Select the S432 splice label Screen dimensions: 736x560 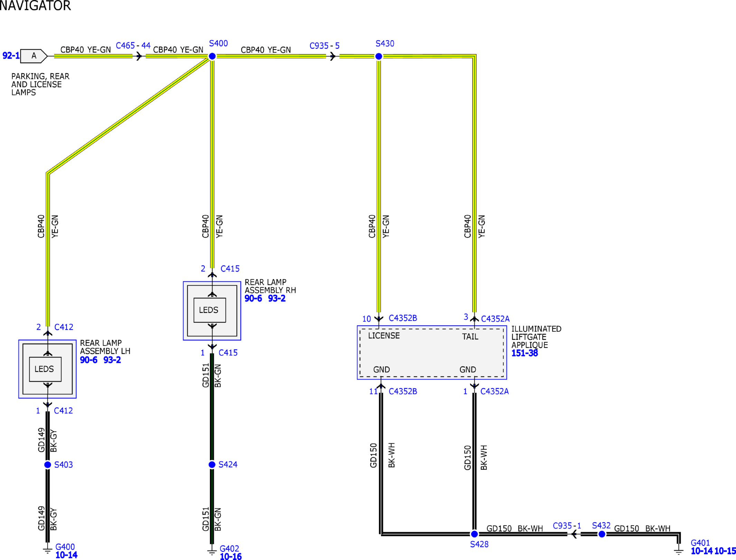point(601,526)
